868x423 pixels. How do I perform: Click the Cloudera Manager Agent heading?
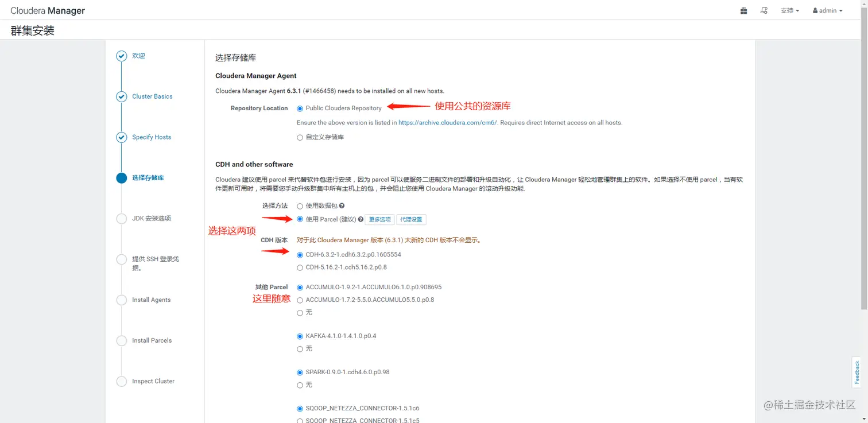(256, 76)
